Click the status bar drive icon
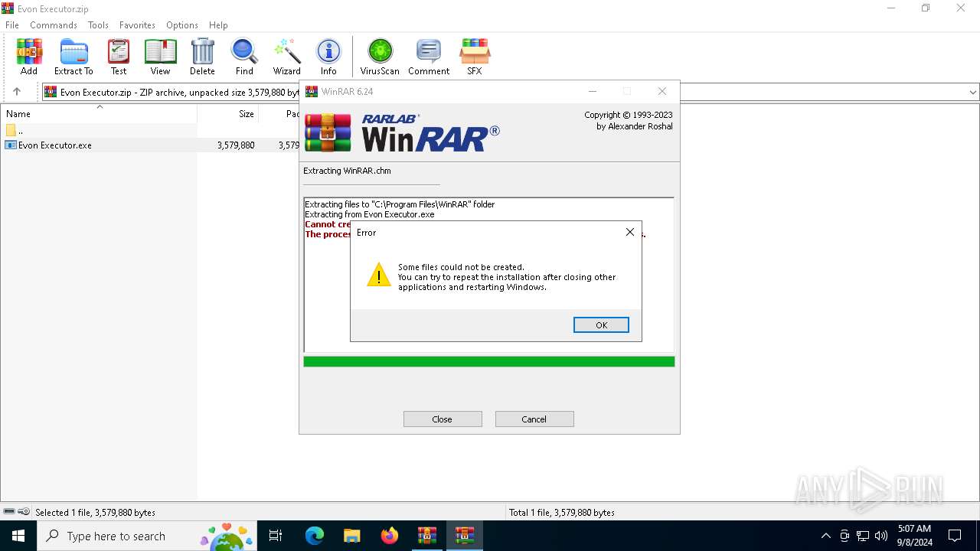Image resolution: width=980 pixels, height=551 pixels. pos(9,512)
